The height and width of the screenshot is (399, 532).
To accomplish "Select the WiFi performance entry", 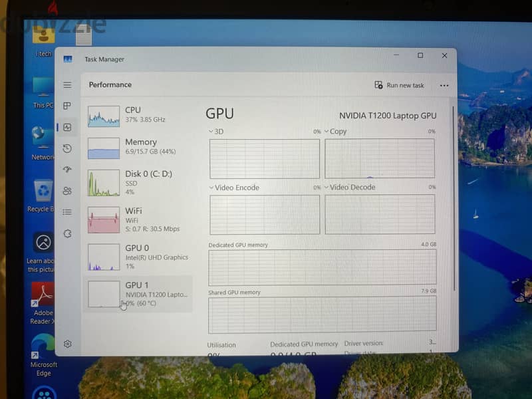I will tap(138, 220).
